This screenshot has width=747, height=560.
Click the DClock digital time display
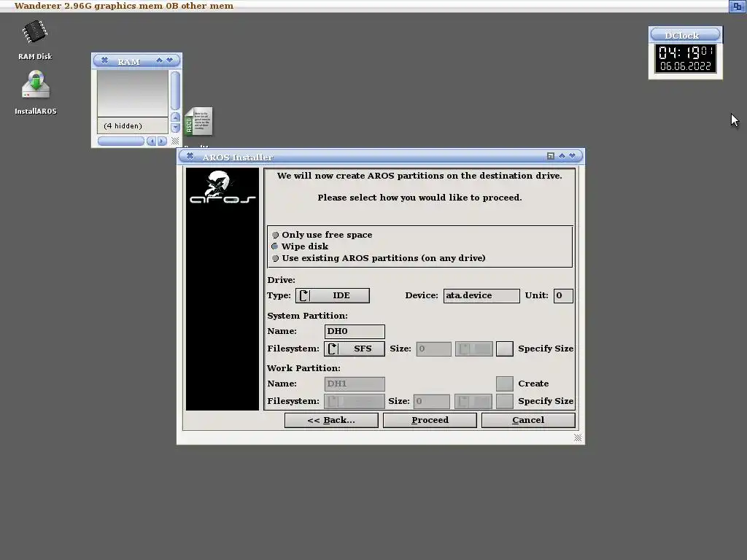click(686, 58)
